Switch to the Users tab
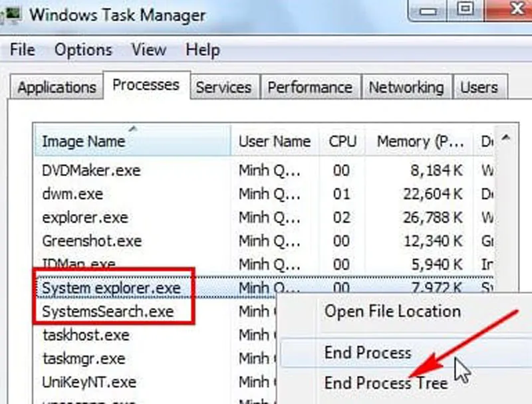This screenshot has width=532, height=404. pos(480,87)
